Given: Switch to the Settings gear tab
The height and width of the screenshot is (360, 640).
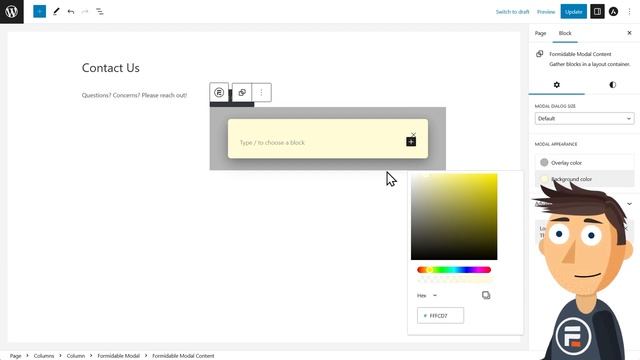Looking at the screenshot, I should pyautogui.click(x=556, y=84).
